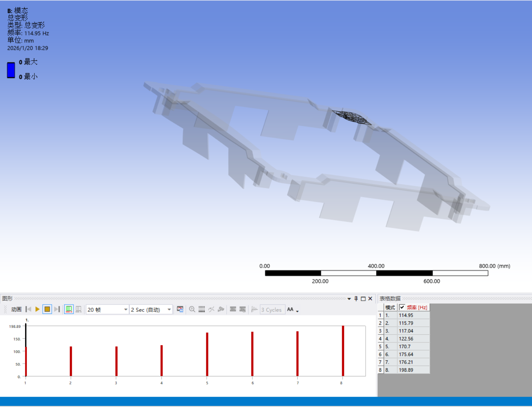Click the zoom magnifier icon in graph toolbar
The width and height of the screenshot is (532, 407).
click(192, 309)
